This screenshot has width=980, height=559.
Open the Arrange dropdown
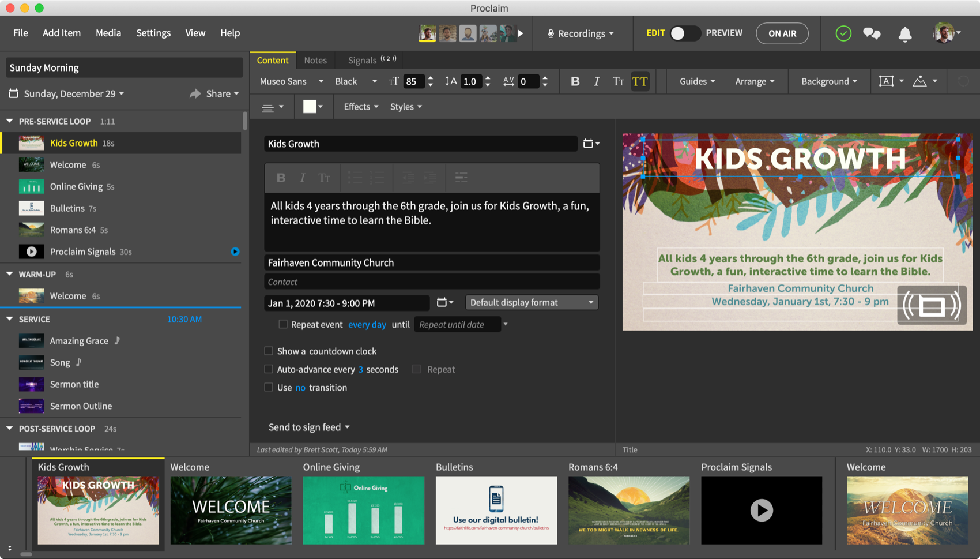(x=755, y=81)
